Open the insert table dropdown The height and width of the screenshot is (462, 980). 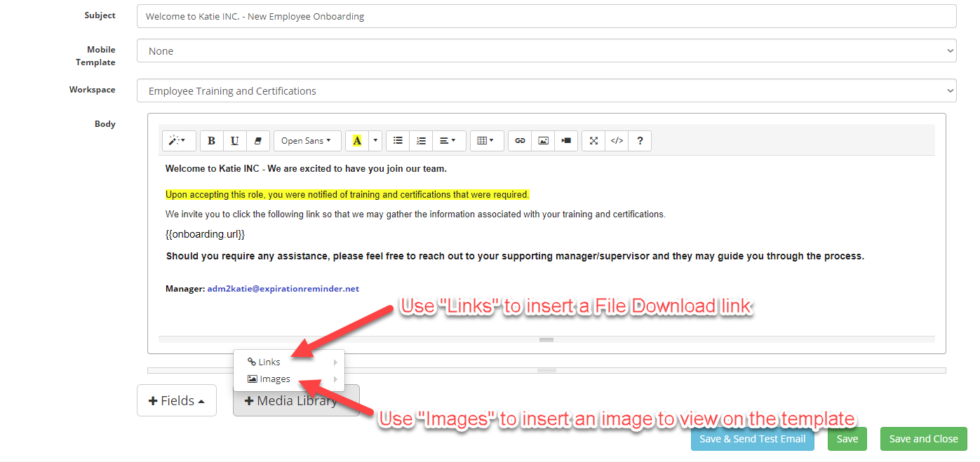coord(485,141)
